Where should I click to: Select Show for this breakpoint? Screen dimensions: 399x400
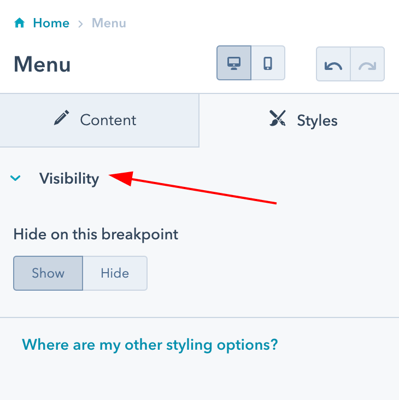tap(48, 273)
